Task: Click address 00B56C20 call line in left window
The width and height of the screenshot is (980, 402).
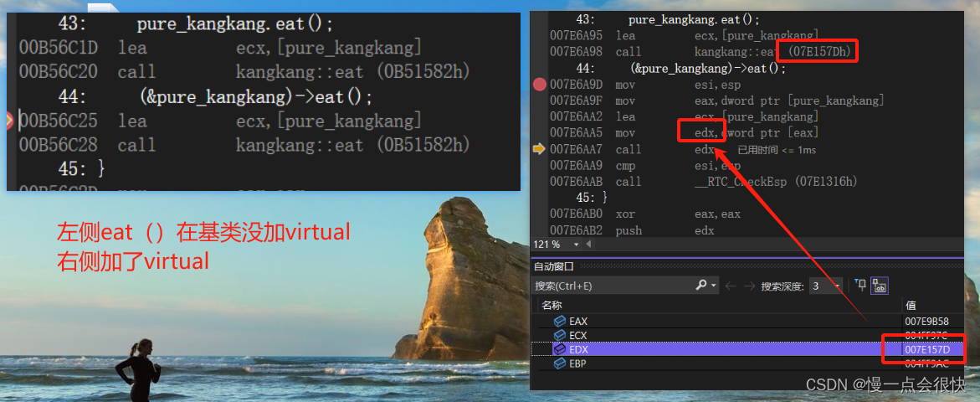Action: pos(244,73)
